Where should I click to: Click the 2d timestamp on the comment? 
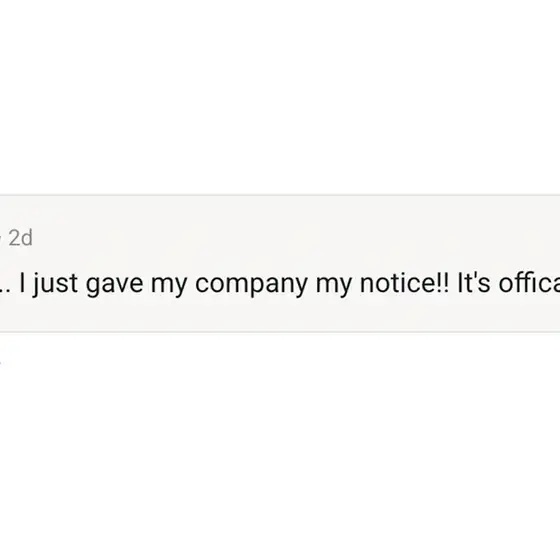(x=20, y=238)
